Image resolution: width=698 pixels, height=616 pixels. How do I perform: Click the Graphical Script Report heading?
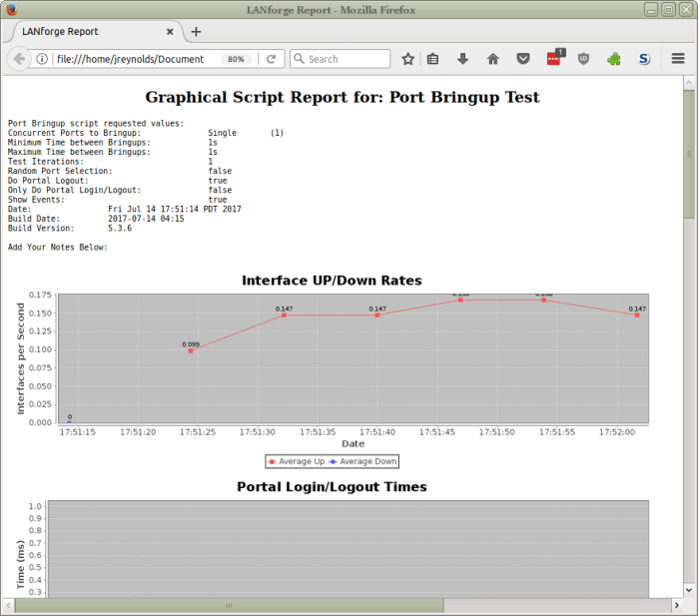point(343,97)
